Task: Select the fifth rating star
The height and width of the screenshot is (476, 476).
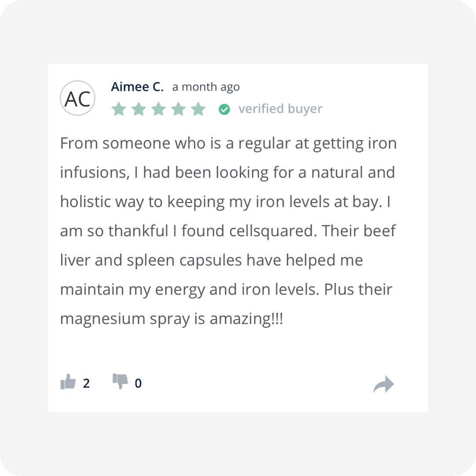Action: point(198,109)
